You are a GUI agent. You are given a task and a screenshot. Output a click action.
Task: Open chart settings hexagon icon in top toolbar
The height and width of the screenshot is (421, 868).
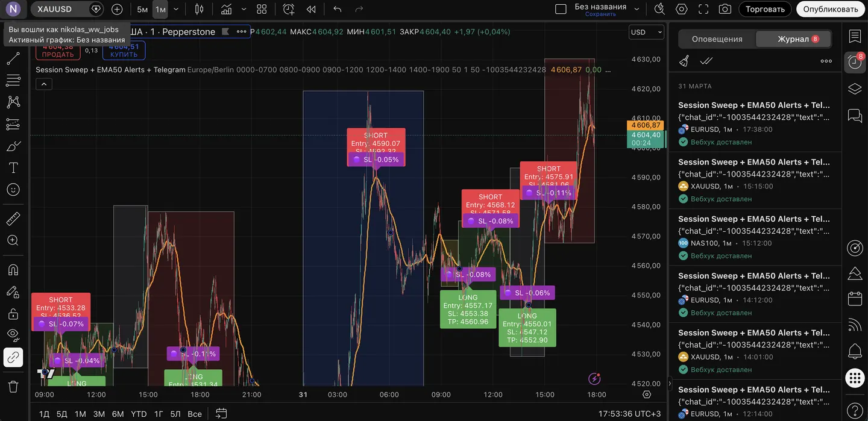pos(681,9)
